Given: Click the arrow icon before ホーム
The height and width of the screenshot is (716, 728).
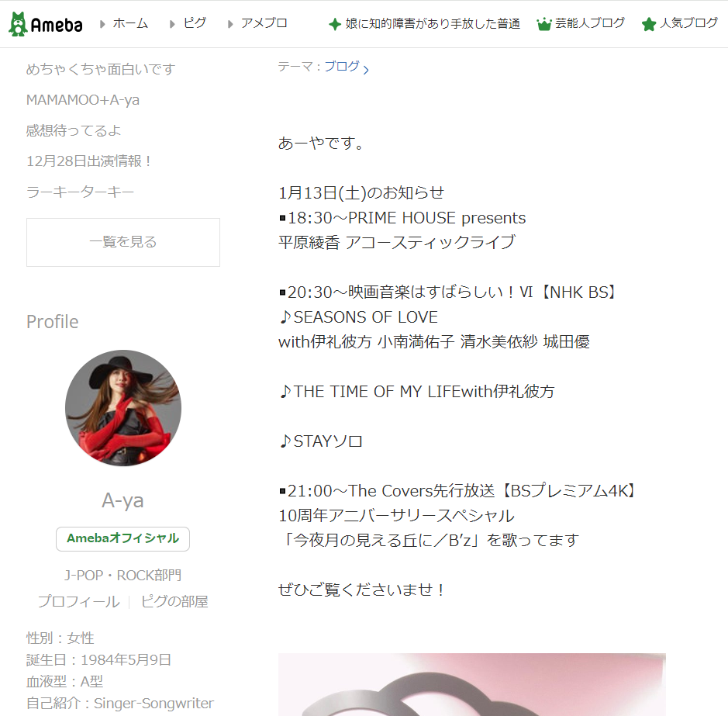Looking at the screenshot, I should [x=102, y=24].
